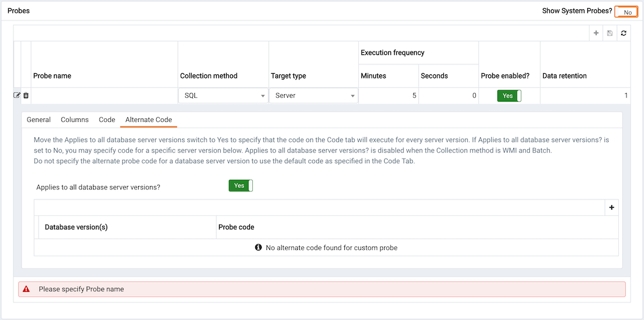Click the Applies to all versions label
This screenshot has height=320, width=644.
[x=98, y=187]
